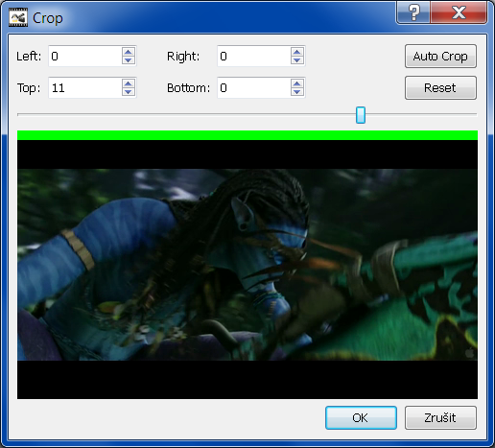Screen dimensions: 495x448
Task: Increase the Bottom crop value
Action: 297,83
